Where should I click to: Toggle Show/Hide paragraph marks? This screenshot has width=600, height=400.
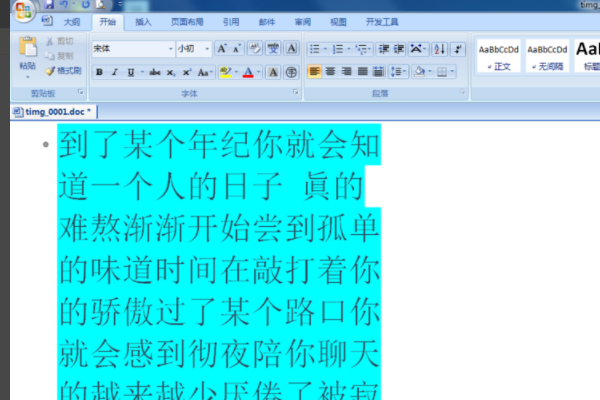(x=458, y=49)
